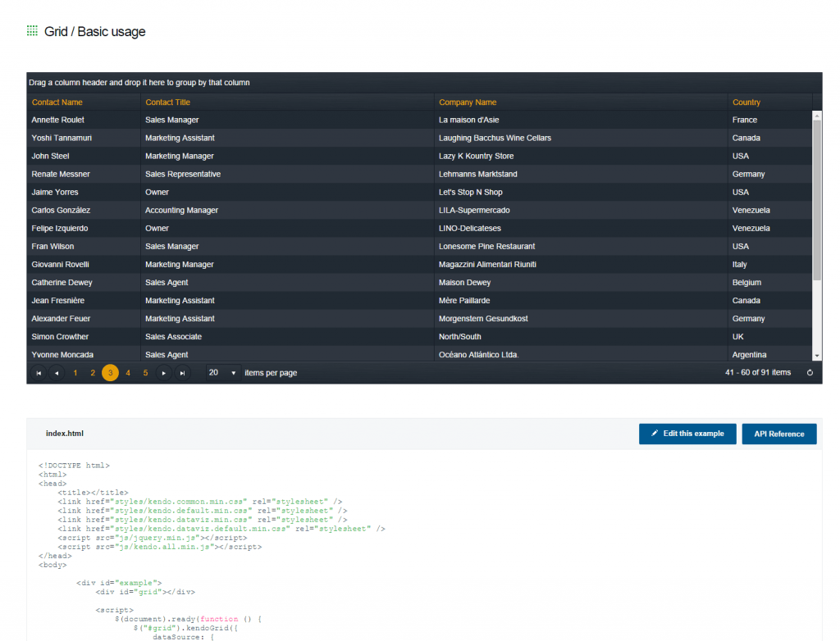The width and height of the screenshot is (840, 641).
Task: Select the index.html file tab
Action: click(x=65, y=434)
